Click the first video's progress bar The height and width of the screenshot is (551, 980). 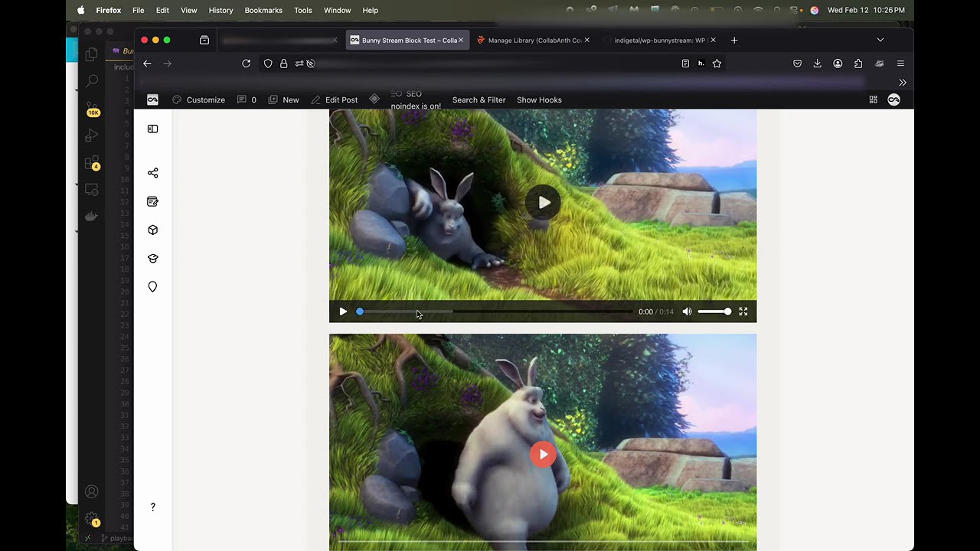[495, 311]
